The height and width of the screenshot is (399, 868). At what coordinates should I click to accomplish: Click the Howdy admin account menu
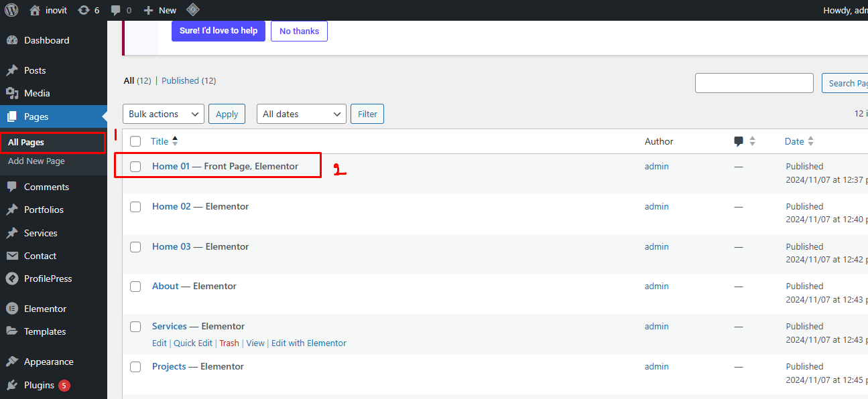845,10
